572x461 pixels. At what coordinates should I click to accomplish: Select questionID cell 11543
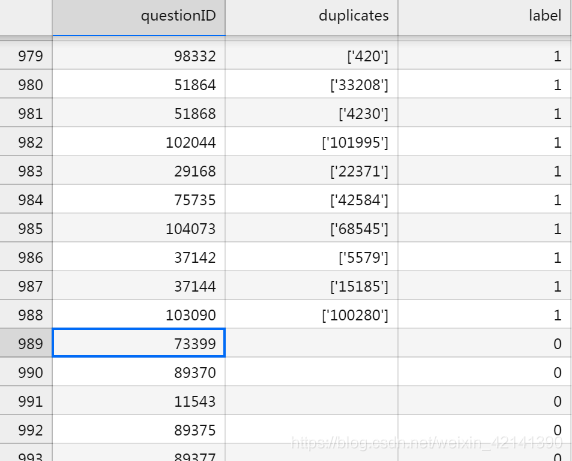tap(139, 401)
